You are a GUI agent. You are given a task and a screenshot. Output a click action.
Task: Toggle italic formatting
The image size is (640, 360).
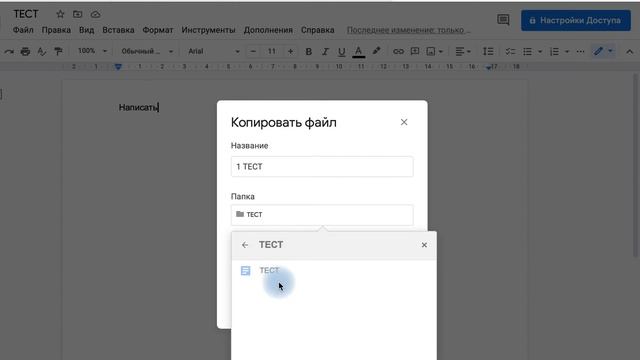325,51
